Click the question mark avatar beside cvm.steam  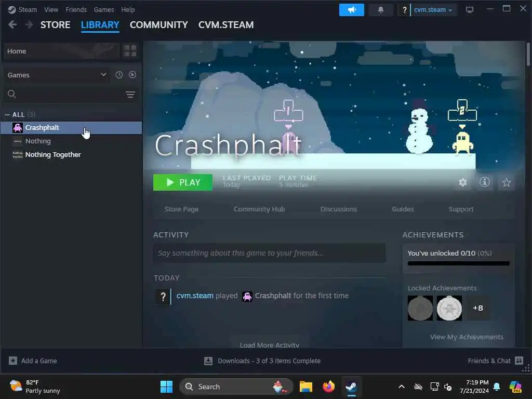pyautogui.click(x=404, y=10)
